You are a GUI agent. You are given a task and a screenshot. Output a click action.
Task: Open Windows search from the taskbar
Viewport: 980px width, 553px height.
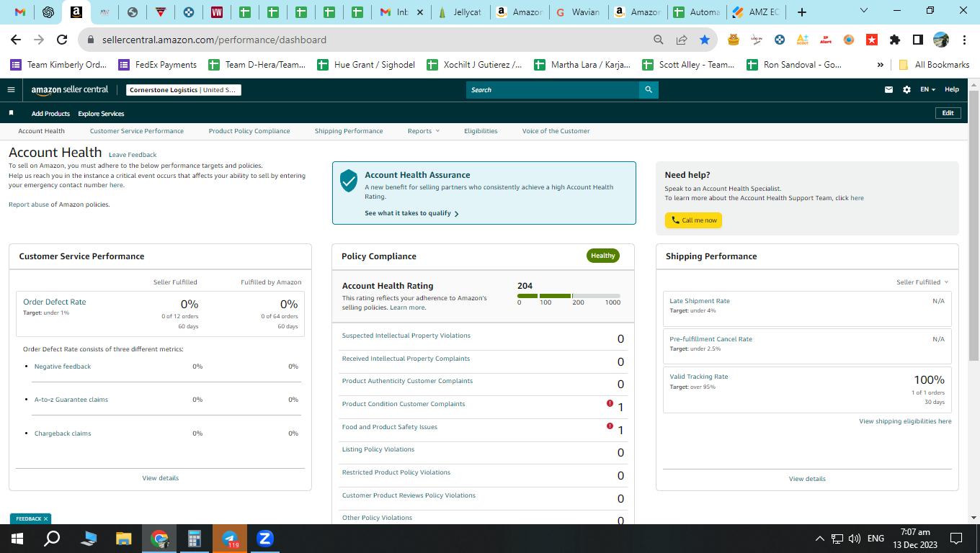(52, 539)
